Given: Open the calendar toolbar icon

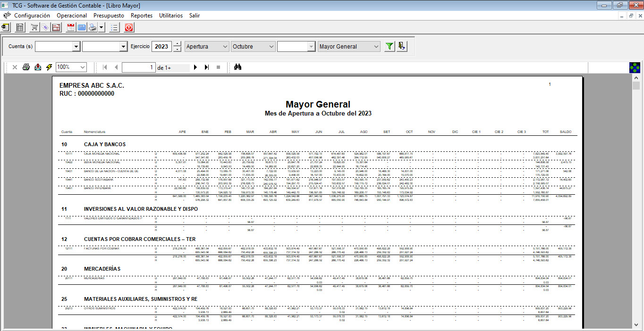Looking at the screenshot, I should pyautogui.click(x=71, y=27).
